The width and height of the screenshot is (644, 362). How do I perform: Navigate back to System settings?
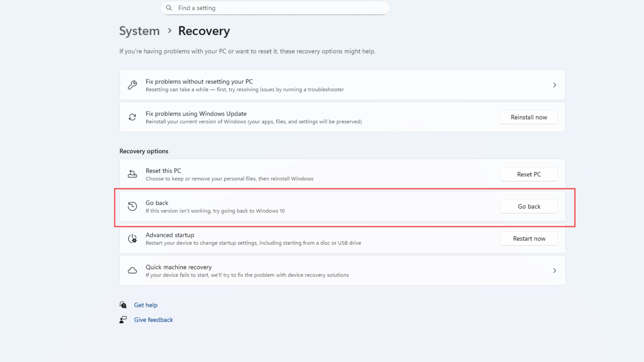click(x=139, y=31)
